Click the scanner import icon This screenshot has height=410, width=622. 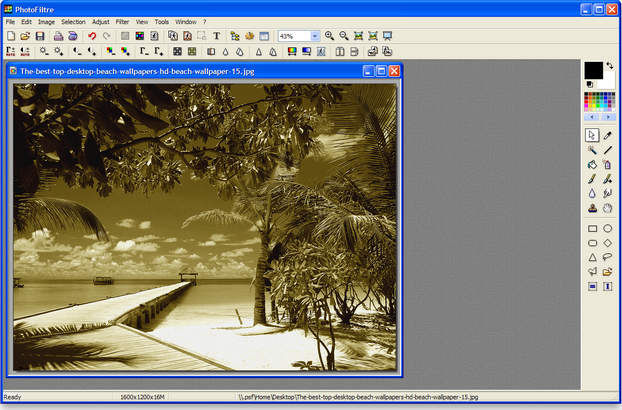[73, 36]
